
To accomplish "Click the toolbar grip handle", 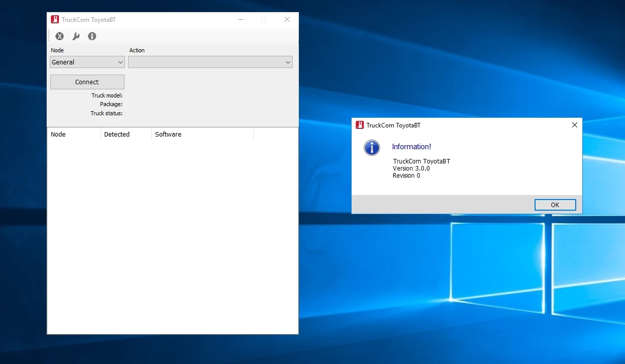I will (x=49, y=36).
